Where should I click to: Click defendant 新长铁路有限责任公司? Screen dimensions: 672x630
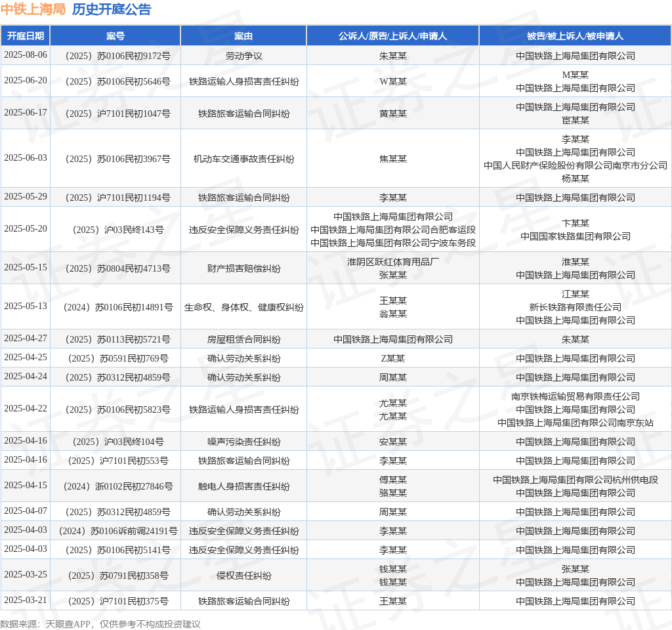click(575, 307)
